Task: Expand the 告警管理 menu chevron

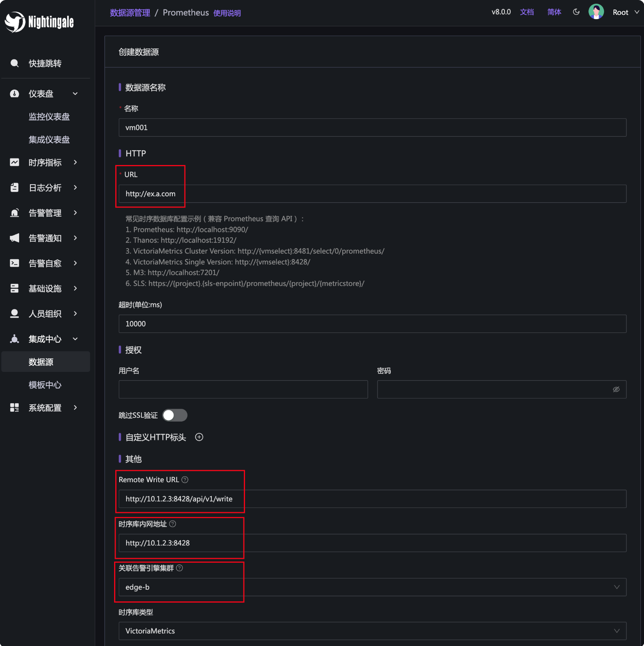Action: pos(75,213)
